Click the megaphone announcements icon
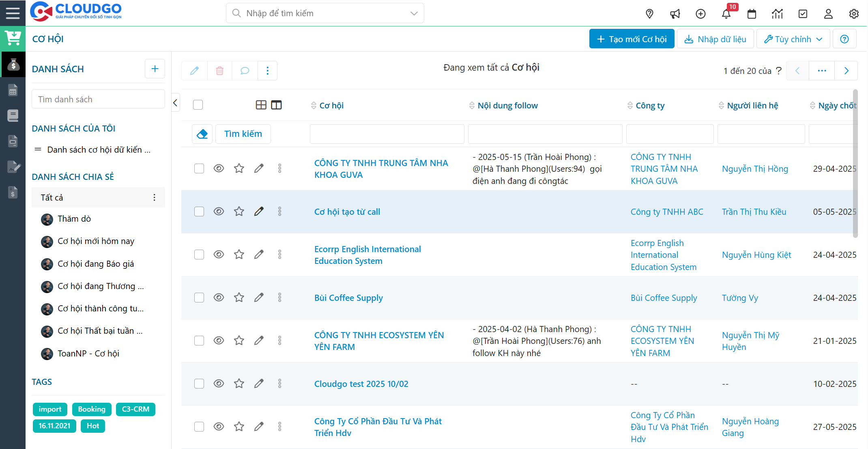This screenshot has height=449, width=868. click(675, 14)
